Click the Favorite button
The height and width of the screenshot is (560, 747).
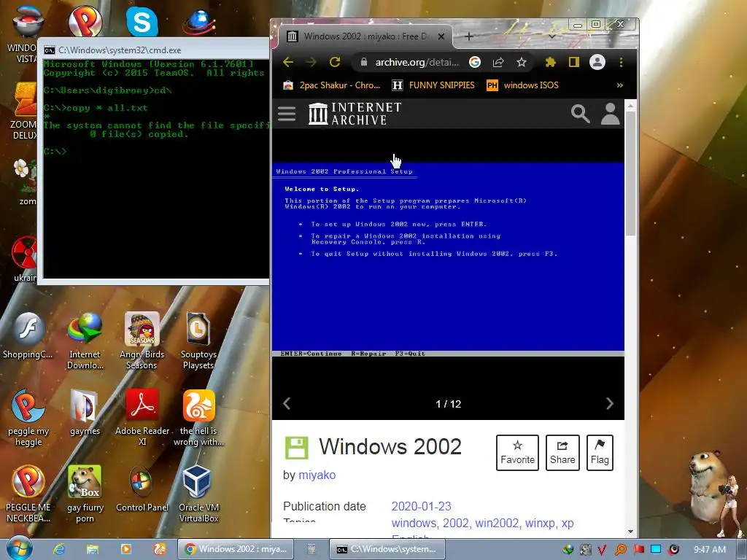point(517,452)
